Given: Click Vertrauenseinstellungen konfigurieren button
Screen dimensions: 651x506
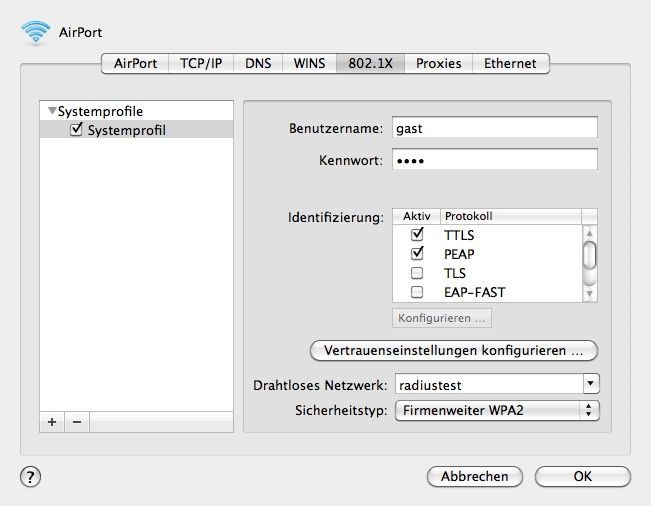Looking at the screenshot, I should coord(454,350).
